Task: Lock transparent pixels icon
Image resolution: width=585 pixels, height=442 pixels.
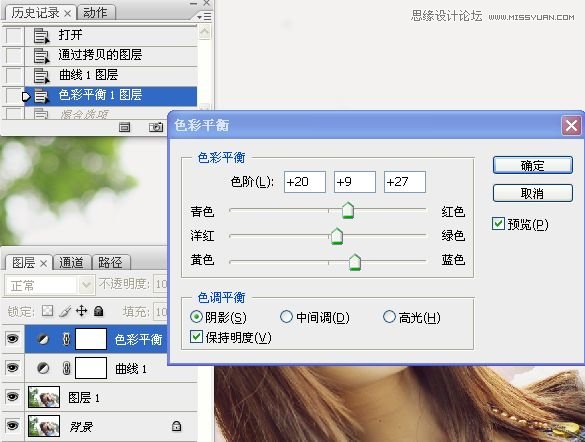Action: click(47, 311)
